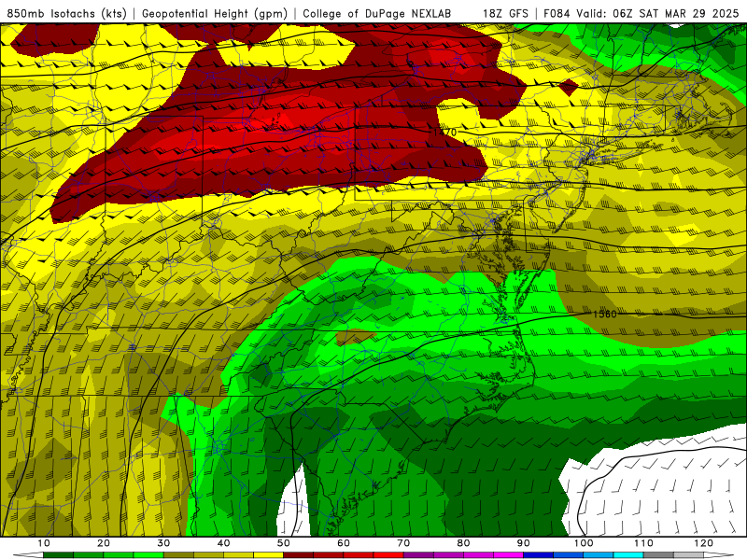Click the '850mb Isotachs (kts)' title text
Image resolution: width=747 pixels, height=560 pixels.
coord(66,13)
